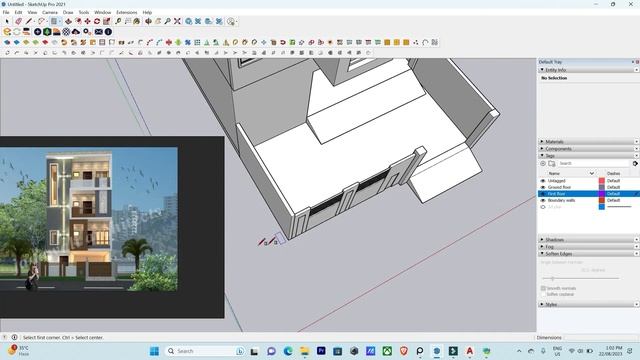The image size is (640, 360).
Task: Select the Scale tool
Action: [x=107, y=21]
